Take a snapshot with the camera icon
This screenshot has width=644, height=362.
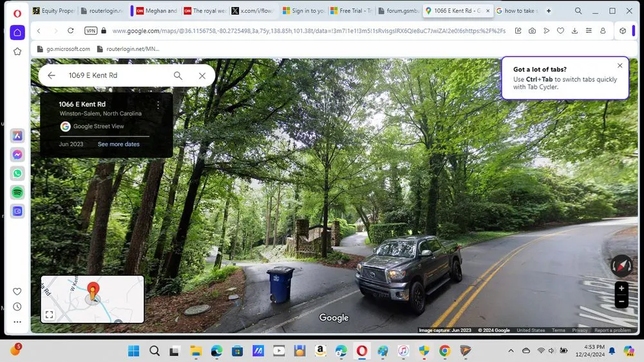click(532, 31)
